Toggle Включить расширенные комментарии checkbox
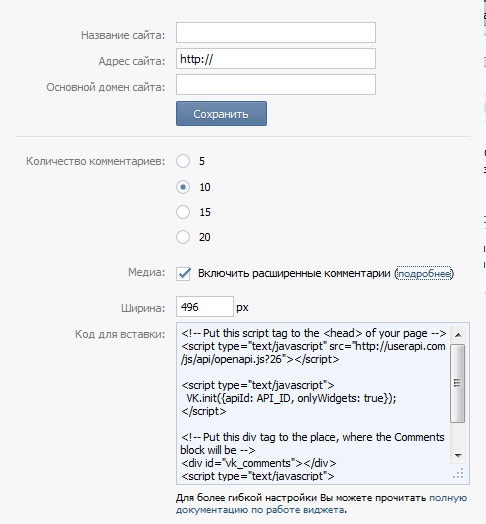486x524 pixels. (183, 274)
